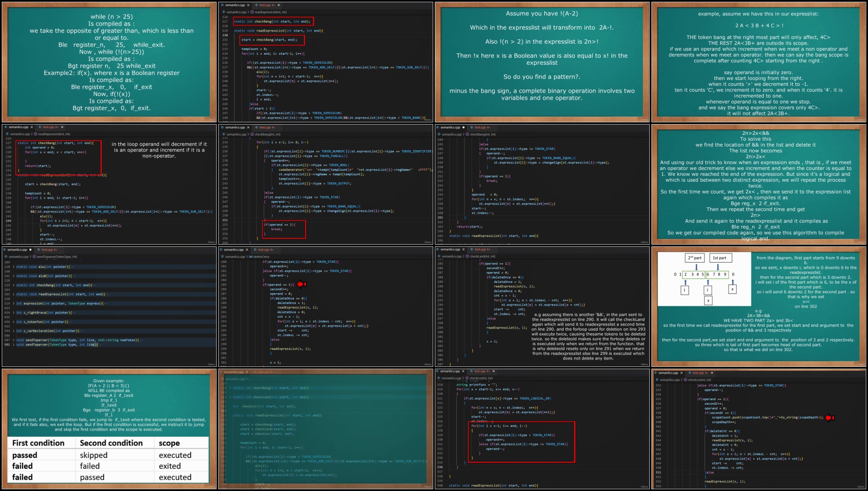
Task: Expand folded readExpressList function at line 265
Action: [14, 294]
